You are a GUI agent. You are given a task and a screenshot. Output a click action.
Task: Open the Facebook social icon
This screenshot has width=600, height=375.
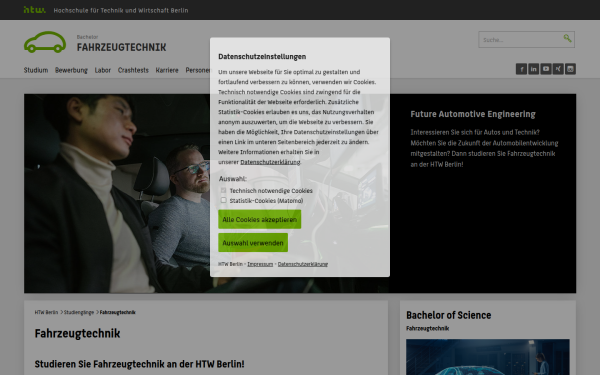[x=521, y=69]
